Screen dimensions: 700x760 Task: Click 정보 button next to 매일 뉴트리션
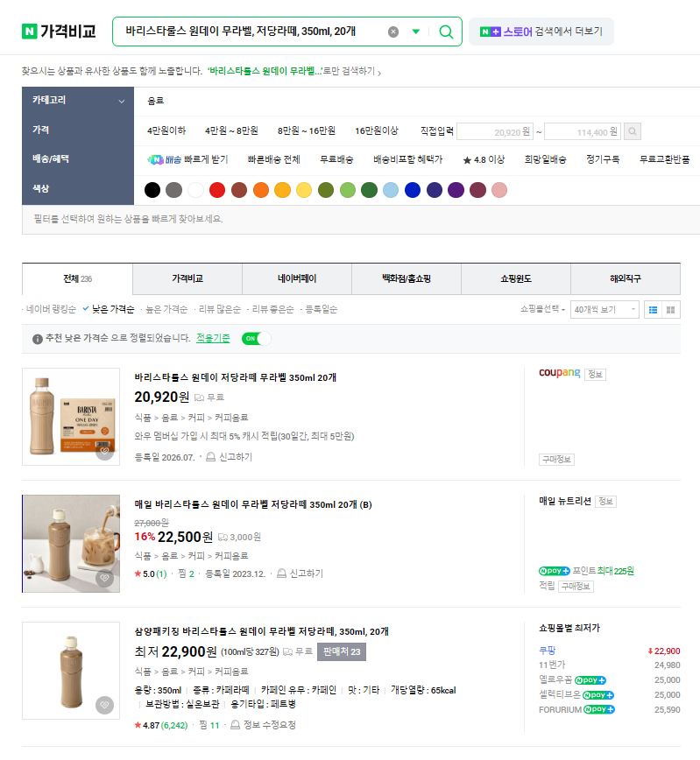[x=606, y=501]
